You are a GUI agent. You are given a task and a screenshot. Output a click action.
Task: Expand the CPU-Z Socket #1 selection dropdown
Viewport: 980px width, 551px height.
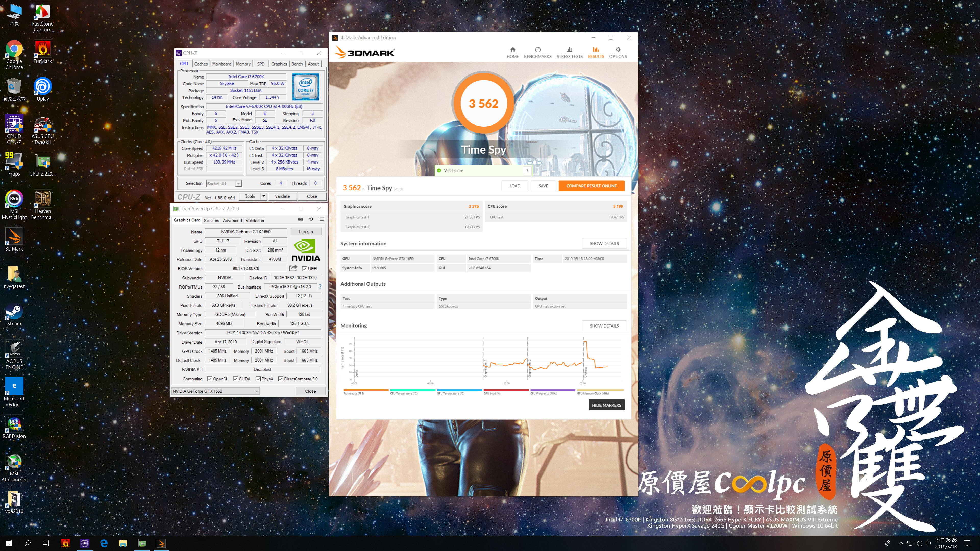click(x=238, y=184)
